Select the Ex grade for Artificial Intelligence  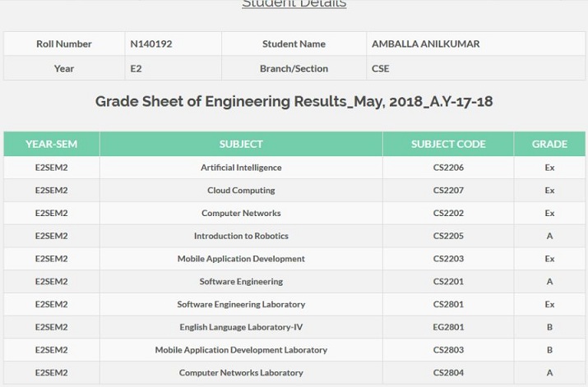pyautogui.click(x=549, y=168)
